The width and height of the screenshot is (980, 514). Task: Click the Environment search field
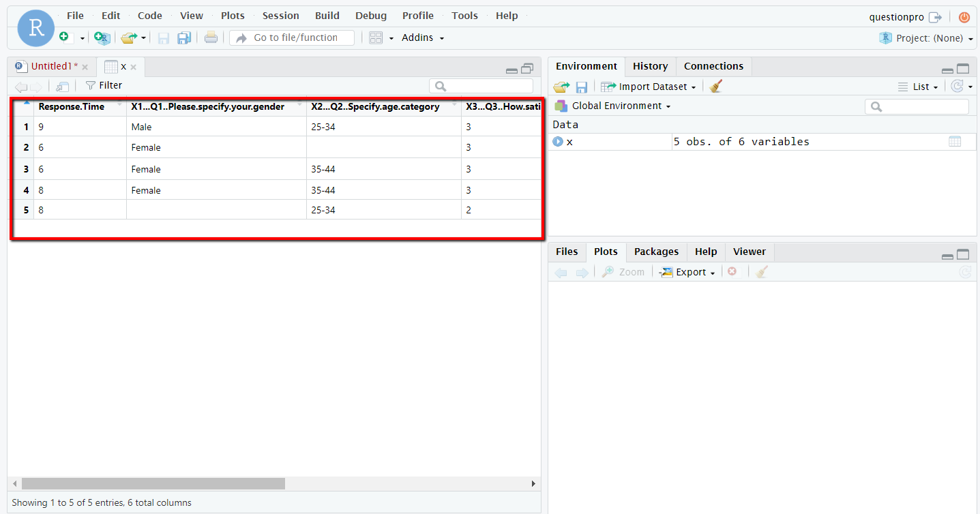[917, 106]
